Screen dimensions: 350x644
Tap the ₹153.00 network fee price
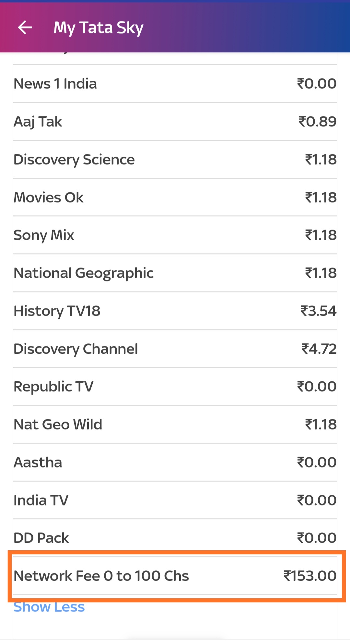(x=310, y=576)
